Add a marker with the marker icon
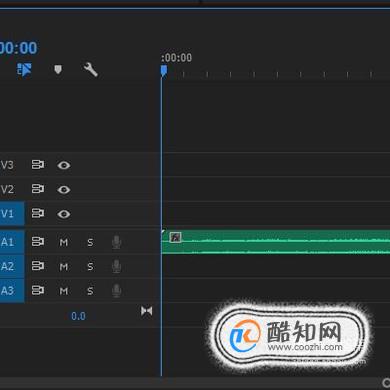 (58, 69)
